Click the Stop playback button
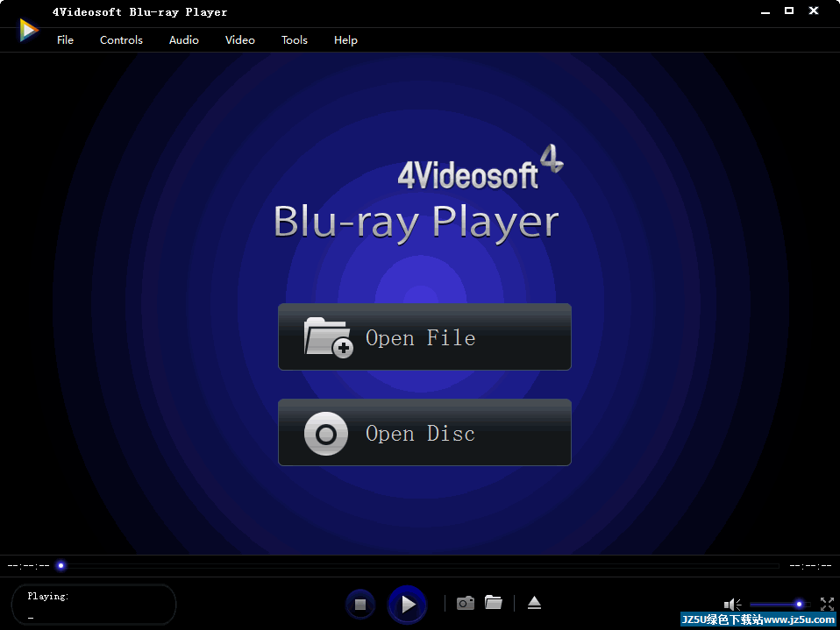 [359, 604]
